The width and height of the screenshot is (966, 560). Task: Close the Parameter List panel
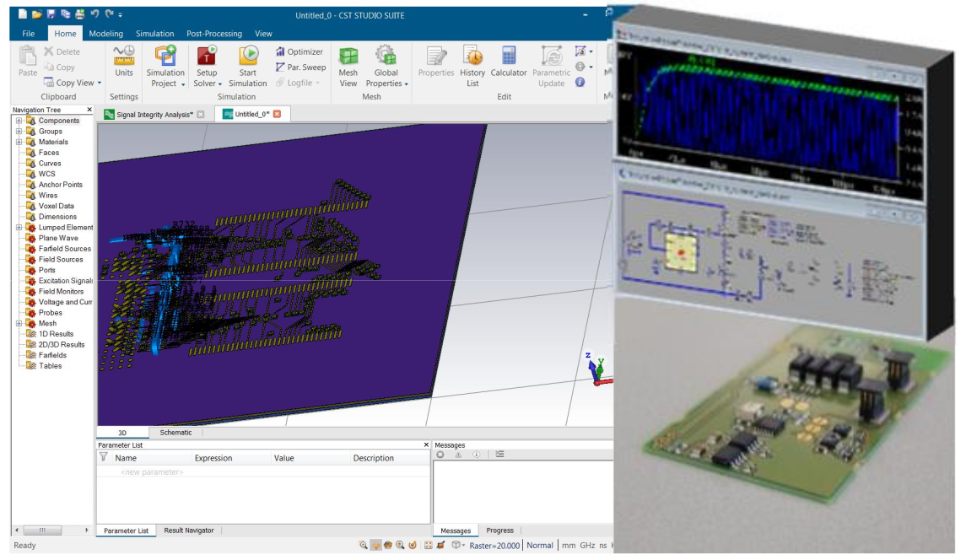(x=426, y=444)
